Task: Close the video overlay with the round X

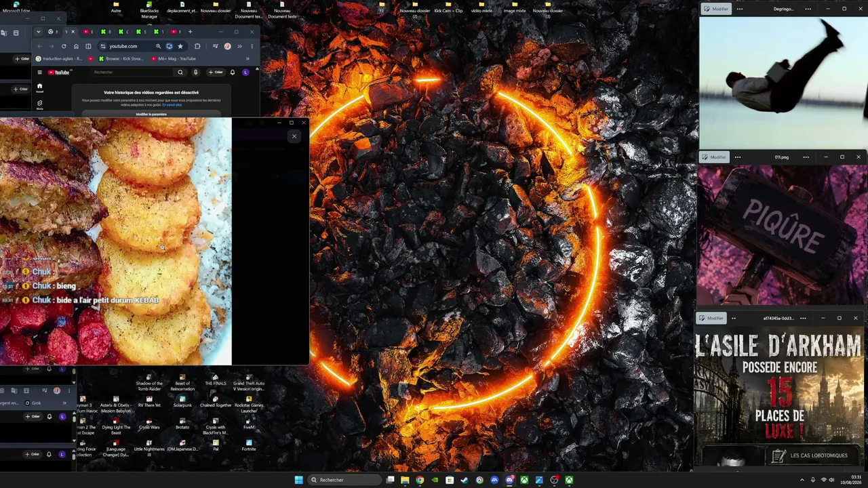Action: click(x=294, y=136)
